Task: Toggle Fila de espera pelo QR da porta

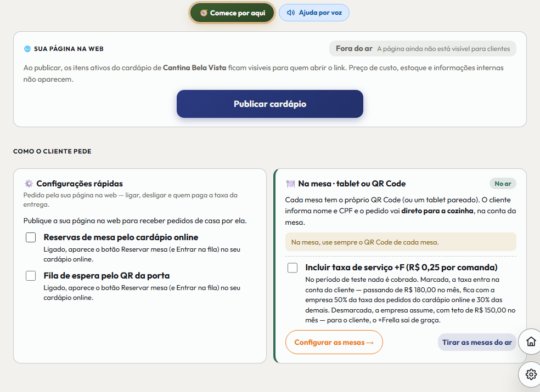Action: point(31,276)
